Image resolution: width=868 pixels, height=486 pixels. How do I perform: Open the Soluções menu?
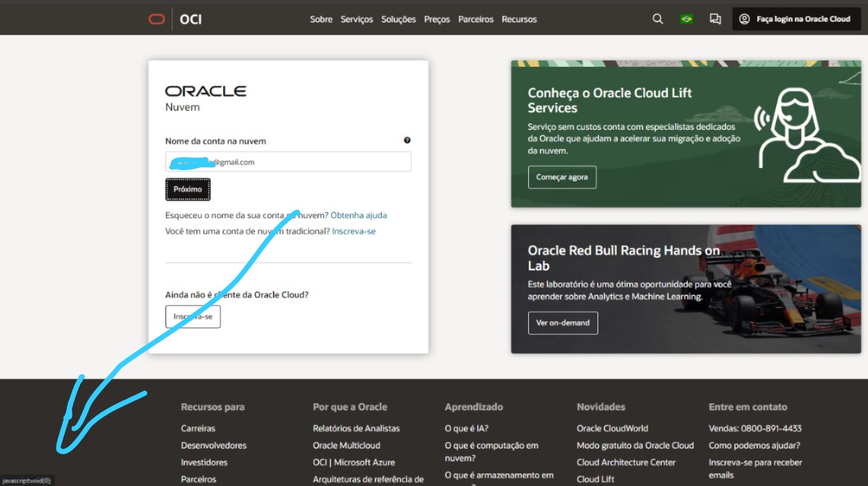(398, 19)
